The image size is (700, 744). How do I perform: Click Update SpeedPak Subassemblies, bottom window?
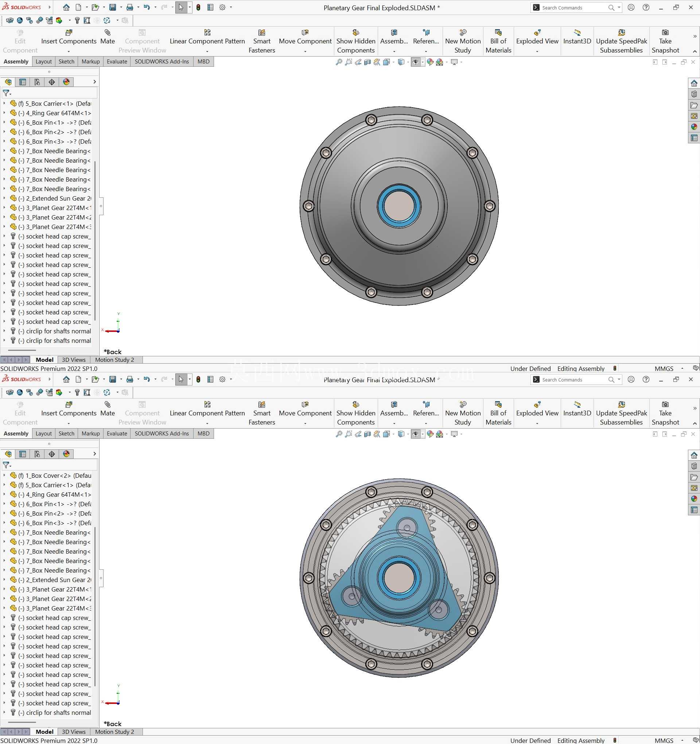click(x=621, y=413)
